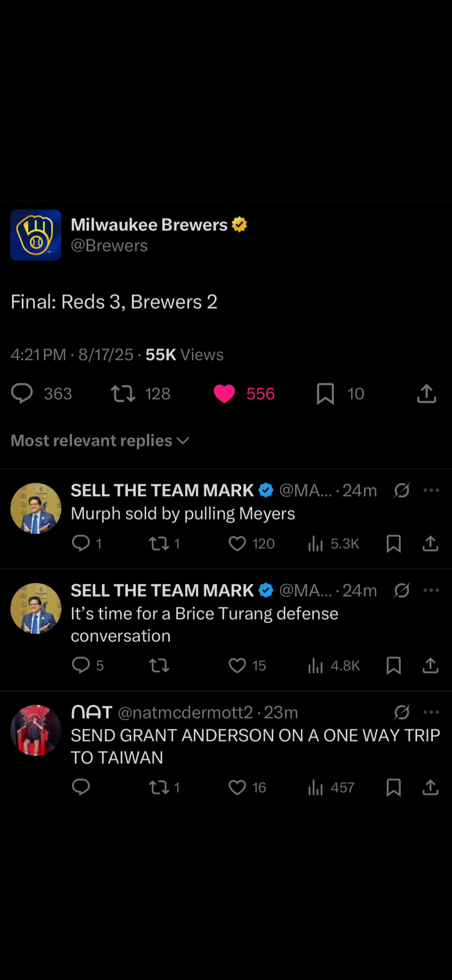
Task: View analytics on Brice Turang defense reply
Action: point(316,665)
